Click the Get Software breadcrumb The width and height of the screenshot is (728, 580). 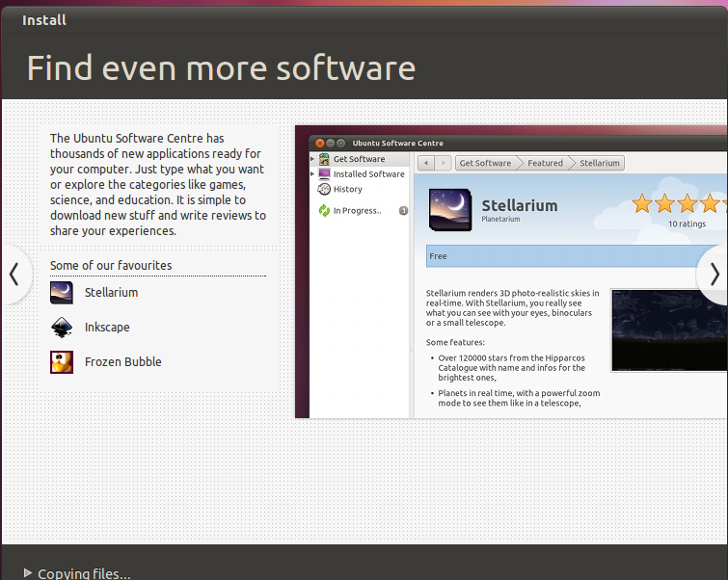486,163
